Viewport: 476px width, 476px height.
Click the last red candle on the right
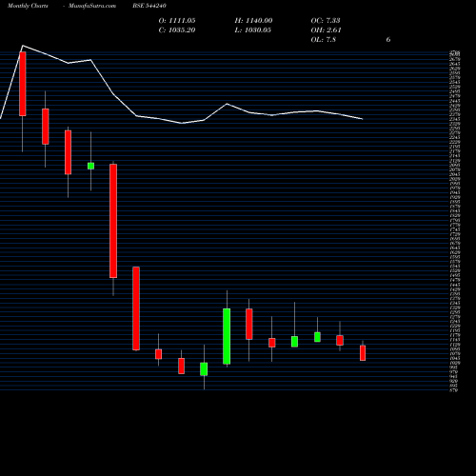[363, 353]
